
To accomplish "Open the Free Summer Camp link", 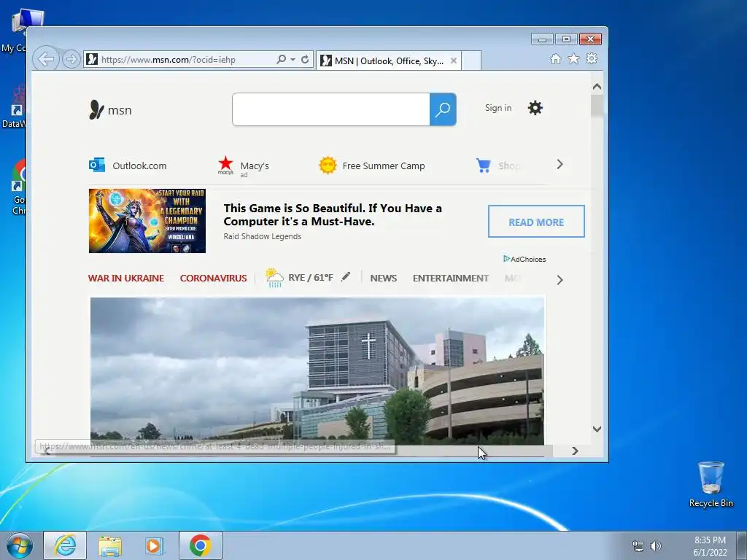I will pos(384,166).
